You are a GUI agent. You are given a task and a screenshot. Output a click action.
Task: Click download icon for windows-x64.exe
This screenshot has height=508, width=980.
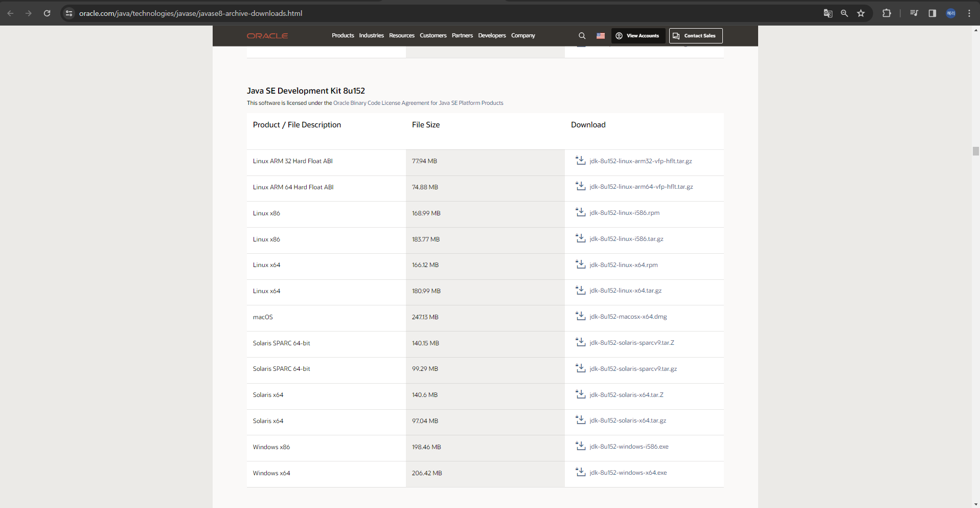pos(581,472)
